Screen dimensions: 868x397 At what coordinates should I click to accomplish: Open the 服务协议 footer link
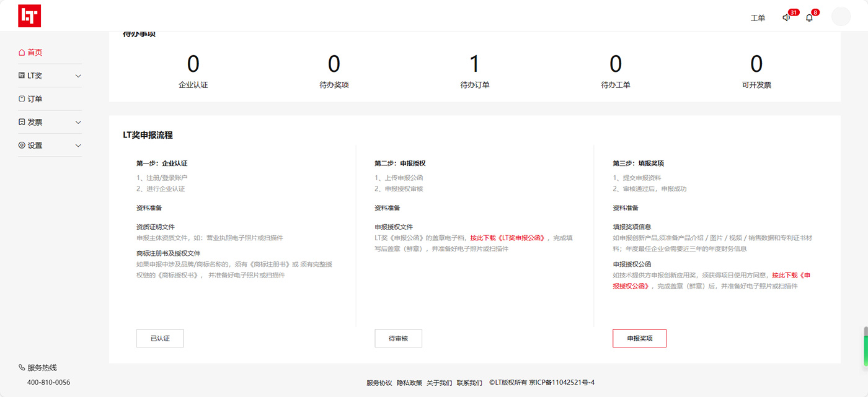[379, 383]
